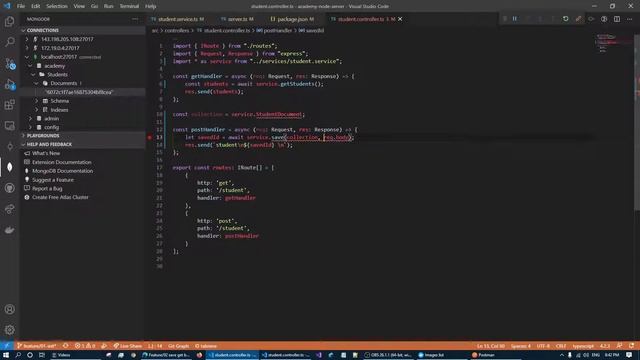Click Live Share in status bar

128,346
